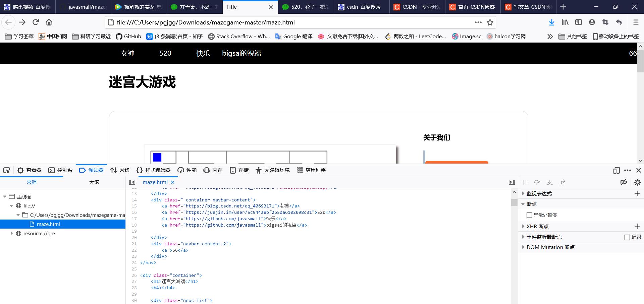Image resolution: width=644 pixels, height=304 pixels.
Task: Open the 其他书签 bookmarks folder
Action: [x=573, y=37]
